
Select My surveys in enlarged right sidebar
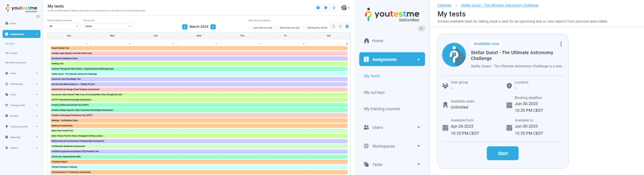tap(374, 93)
